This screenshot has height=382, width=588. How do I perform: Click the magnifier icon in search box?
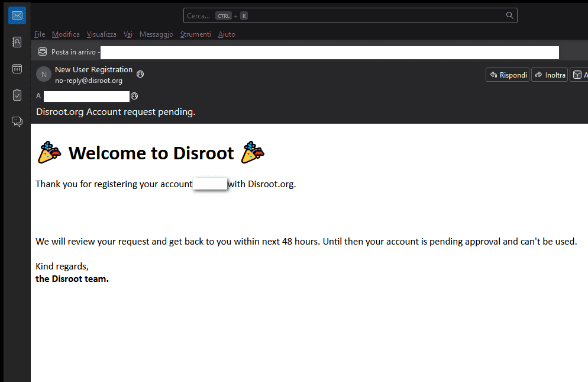(x=510, y=15)
